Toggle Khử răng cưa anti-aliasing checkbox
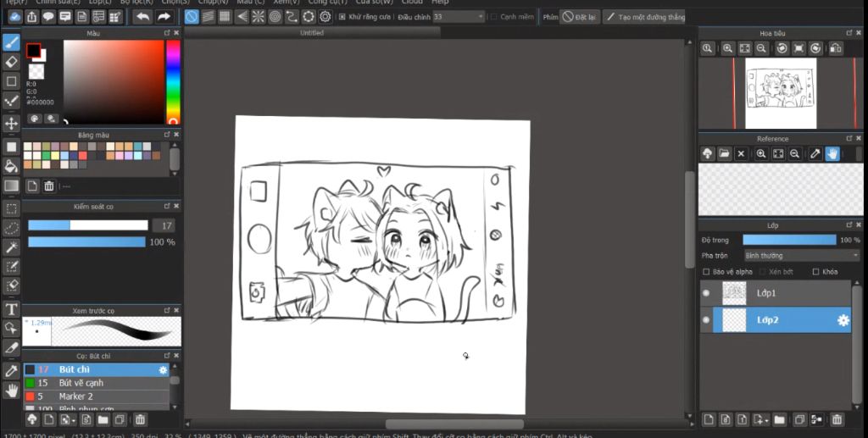Image resolution: width=868 pixels, height=438 pixels. click(x=342, y=17)
